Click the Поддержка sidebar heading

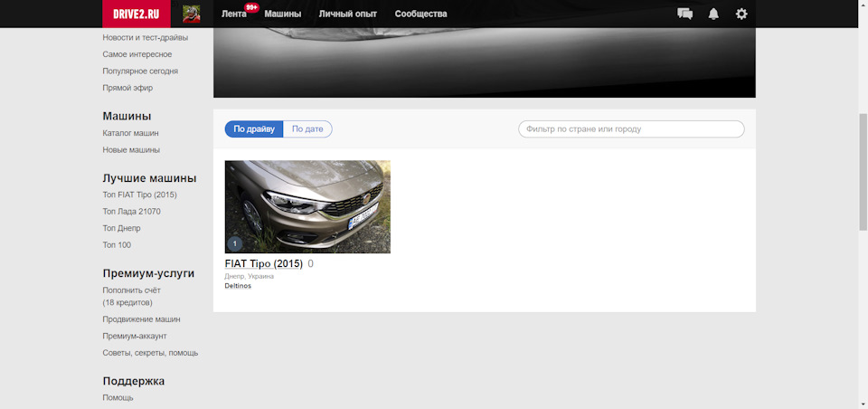click(134, 381)
